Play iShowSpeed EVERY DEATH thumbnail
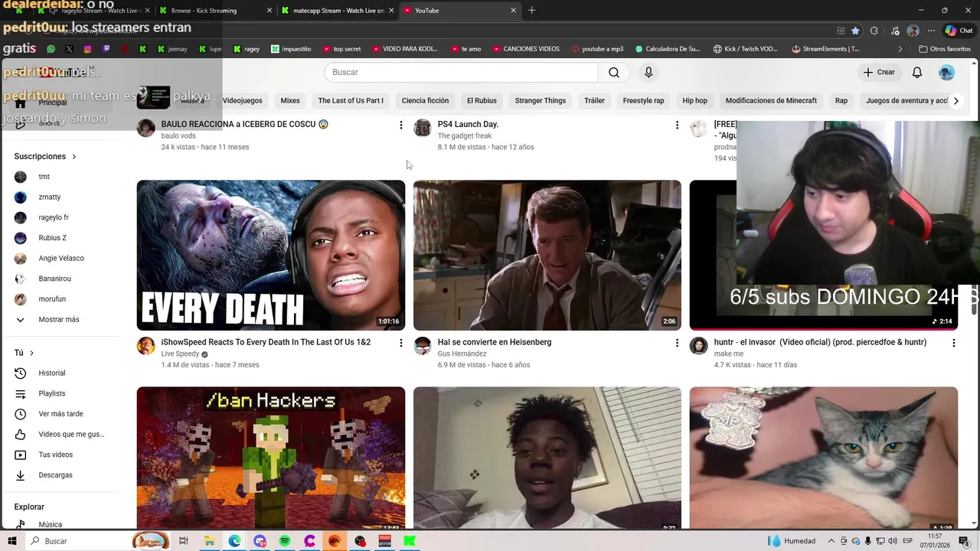This screenshot has width=980, height=551. 271,256
